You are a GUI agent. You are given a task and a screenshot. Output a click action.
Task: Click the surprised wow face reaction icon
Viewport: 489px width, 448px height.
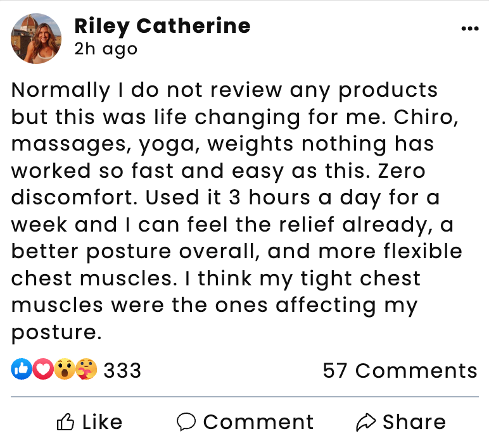(x=64, y=370)
